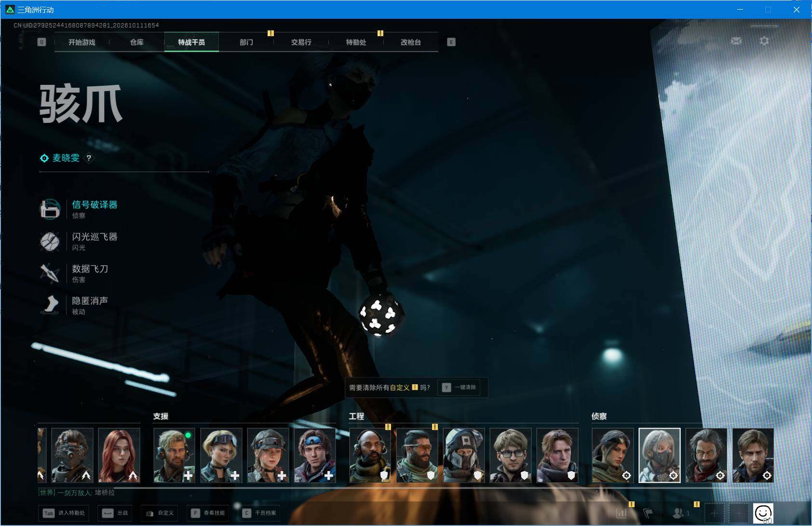Select the masked white-haired recon operator portrait
The image size is (812, 526).
(x=659, y=456)
